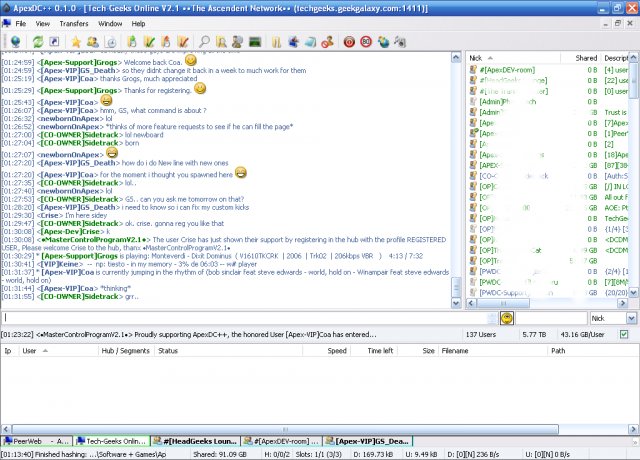Open Public Hubs globe icon
Screen dimensions: 640x460
click(x=16, y=42)
